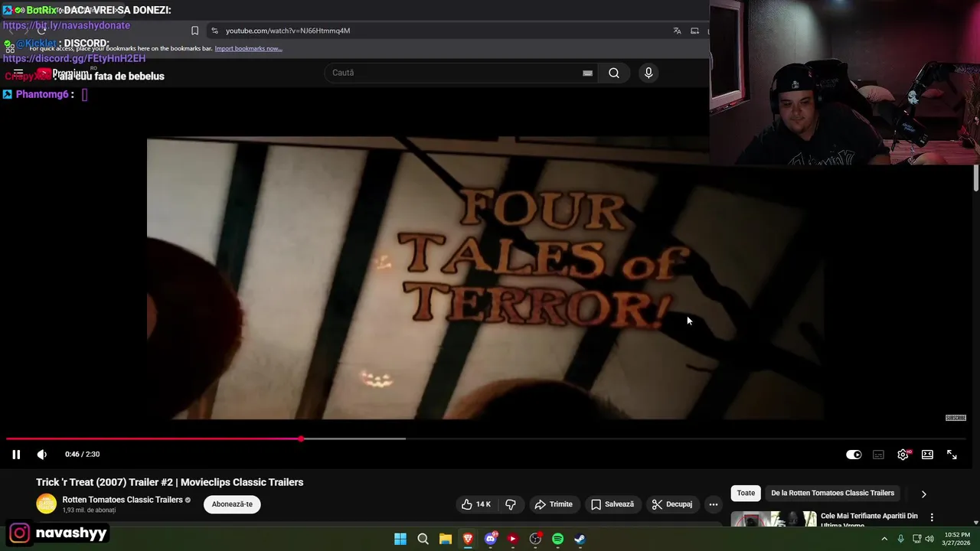The height and width of the screenshot is (551, 980).
Task: Click the playing video frame
Action: pos(485,278)
